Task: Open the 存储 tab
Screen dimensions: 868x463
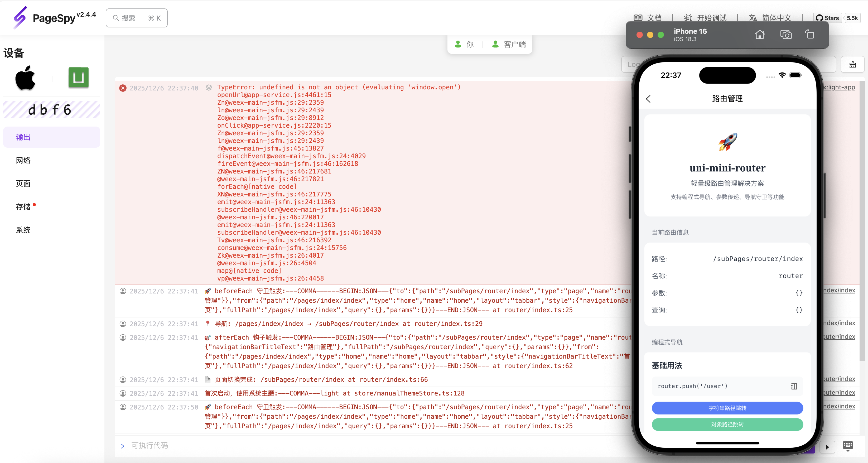Action: point(23,206)
